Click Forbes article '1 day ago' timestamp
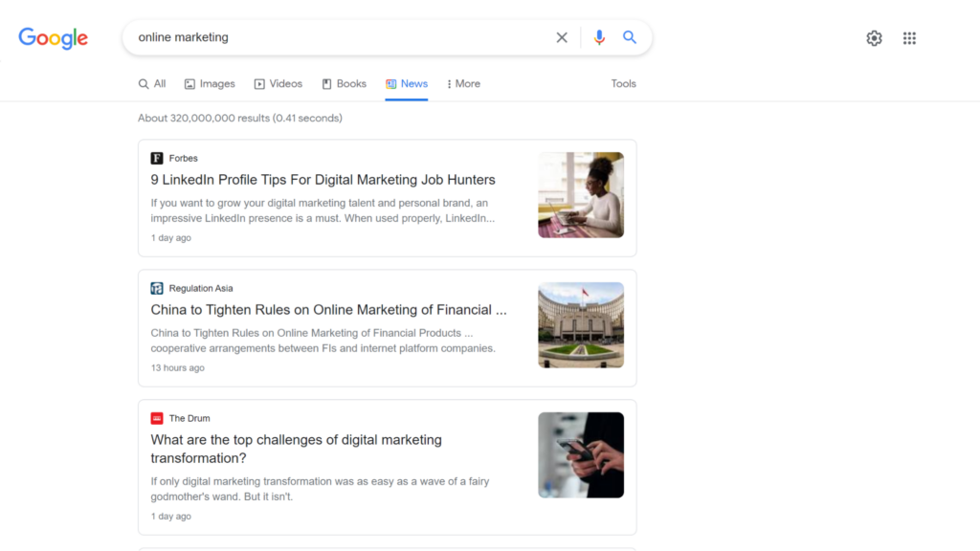 (170, 238)
